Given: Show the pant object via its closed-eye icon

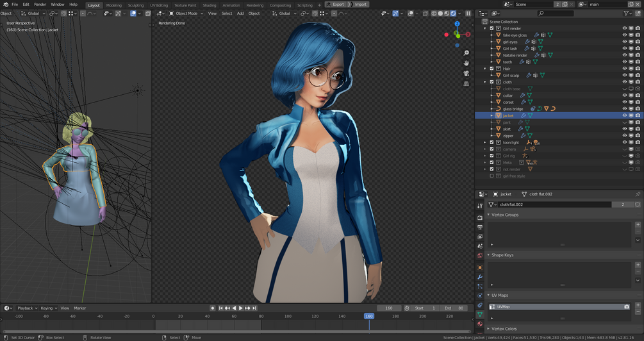Looking at the screenshot, I should coord(625,122).
